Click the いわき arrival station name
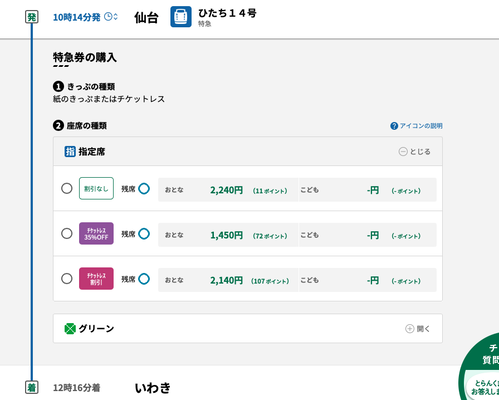 [x=153, y=388]
